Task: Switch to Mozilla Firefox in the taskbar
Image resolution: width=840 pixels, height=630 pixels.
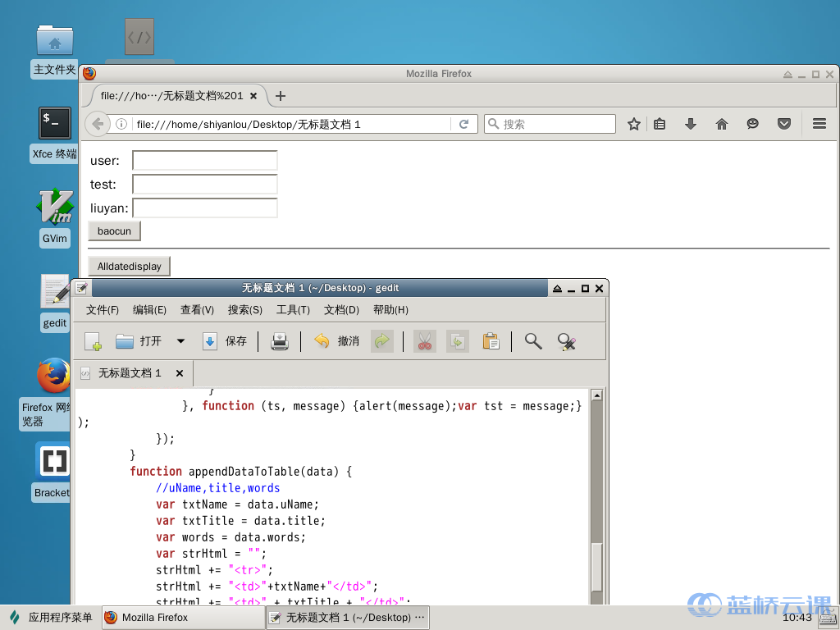Action: (x=183, y=618)
